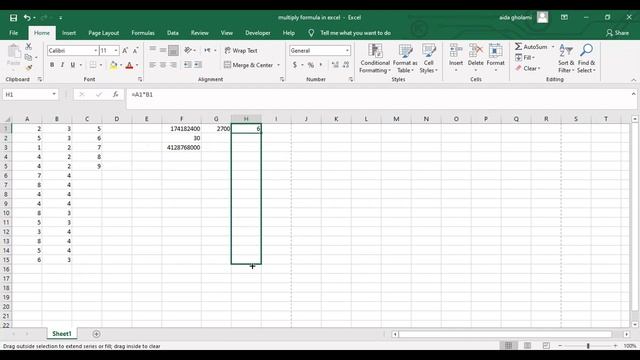Enable Wrap Text

point(241,51)
